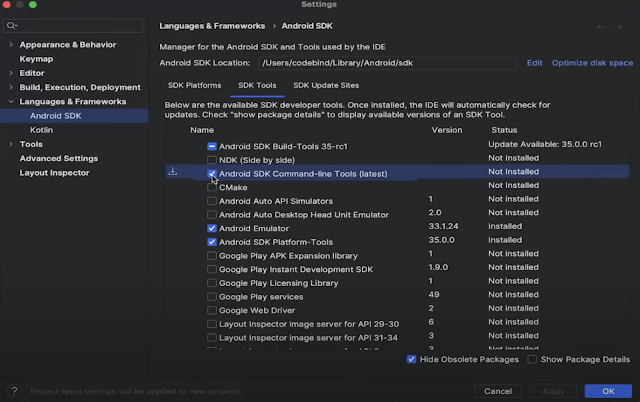Enable NDK (Side by side) checkbox
The width and height of the screenshot is (640, 402).
tap(212, 159)
